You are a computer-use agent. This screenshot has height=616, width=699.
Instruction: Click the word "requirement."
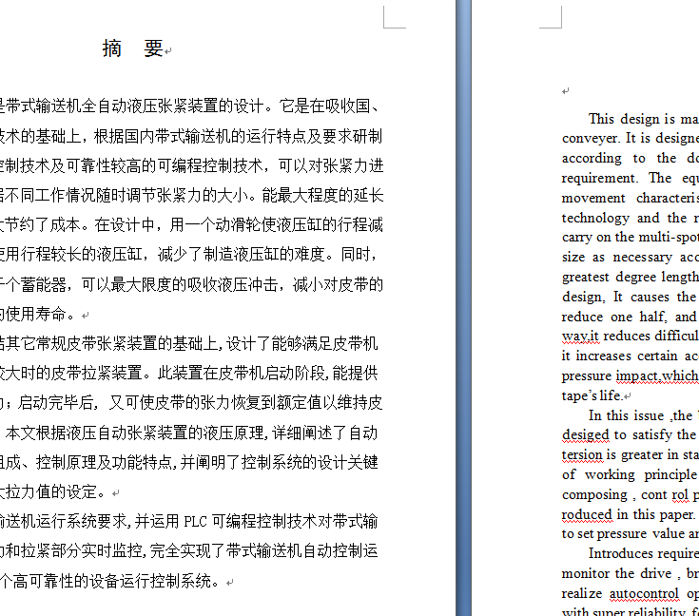[599, 179]
